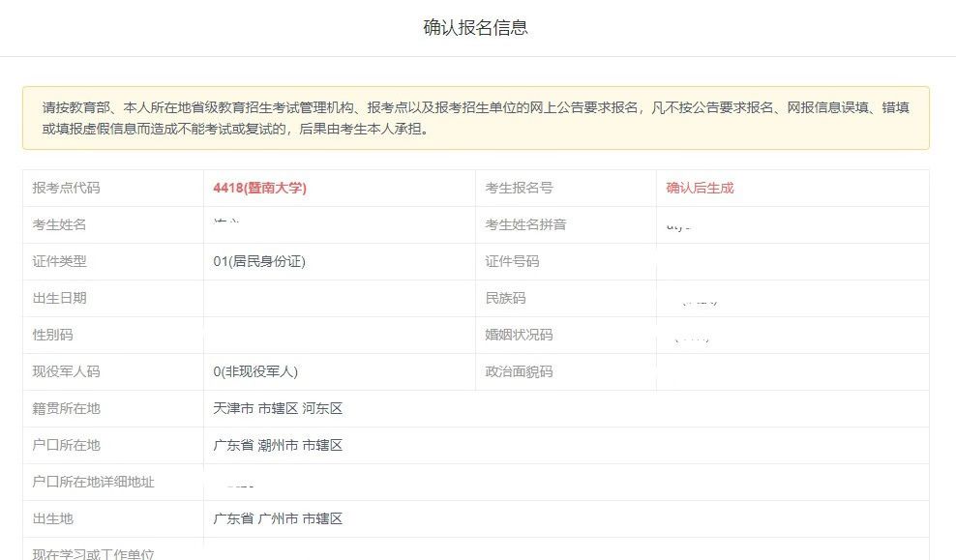Click the 户口所在地详细地址 label

[x=93, y=482]
